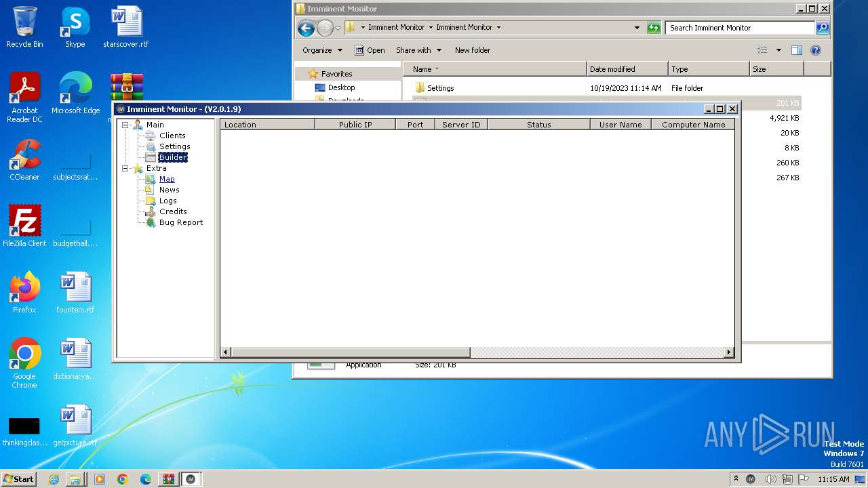Select CCleaner desktop shortcut
The image size is (868, 488).
pos(24,159)
